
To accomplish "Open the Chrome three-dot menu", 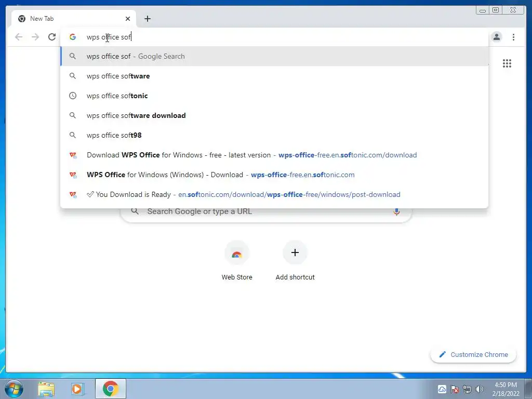I will (513, 37).
